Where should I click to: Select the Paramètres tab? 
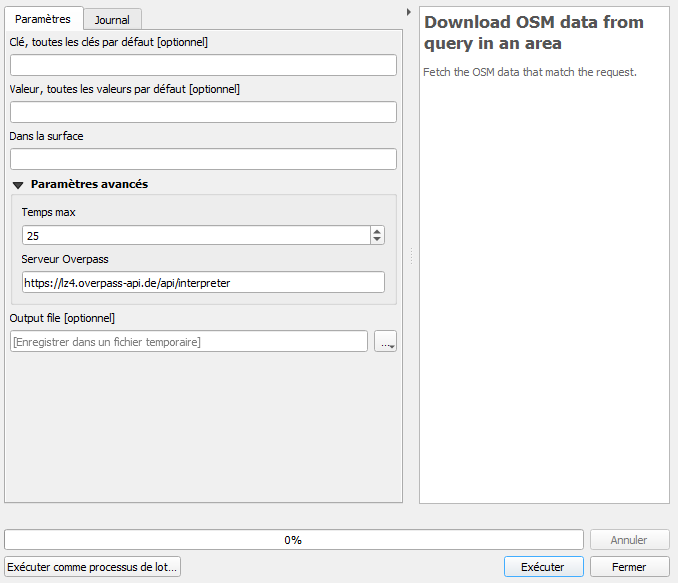click(x=43, y=19)
